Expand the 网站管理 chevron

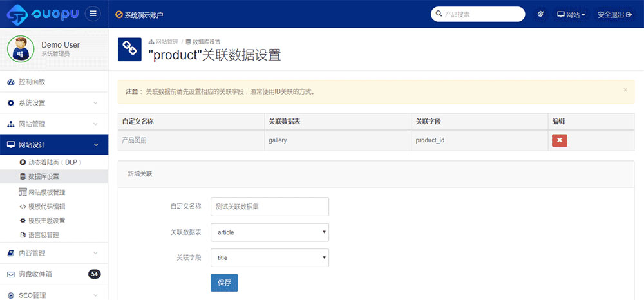pyautogui.click(x=95, y=124)
